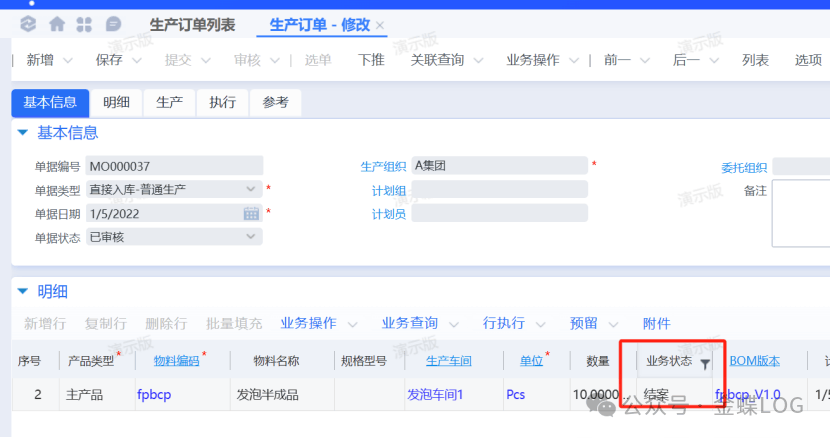Go to the home page icon

pos(57,24)
